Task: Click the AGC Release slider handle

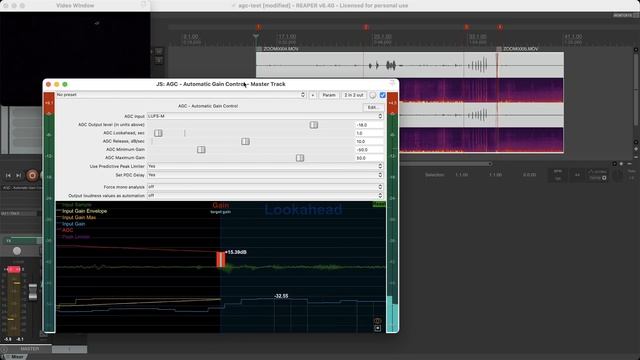Action: (245, 141)
